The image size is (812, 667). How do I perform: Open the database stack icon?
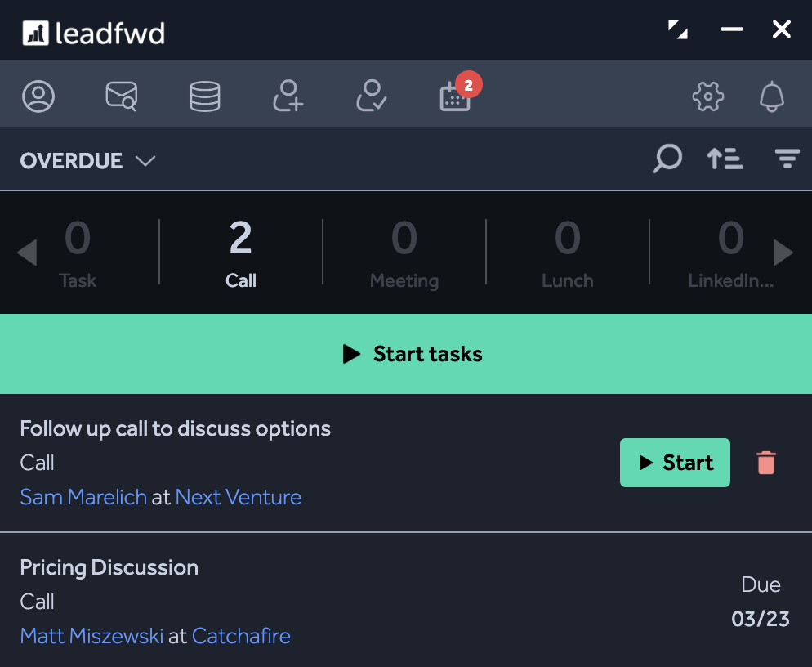204,96
